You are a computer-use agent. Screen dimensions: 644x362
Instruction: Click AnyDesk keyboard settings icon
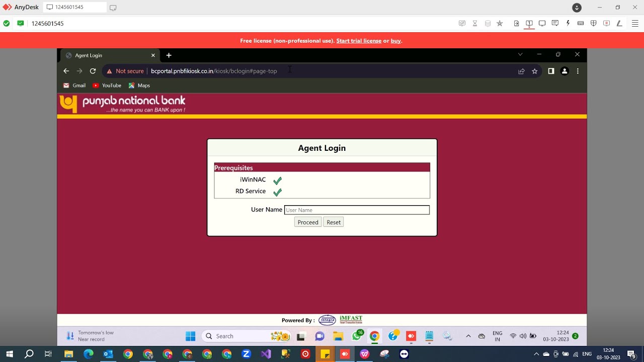pos(581,24)
